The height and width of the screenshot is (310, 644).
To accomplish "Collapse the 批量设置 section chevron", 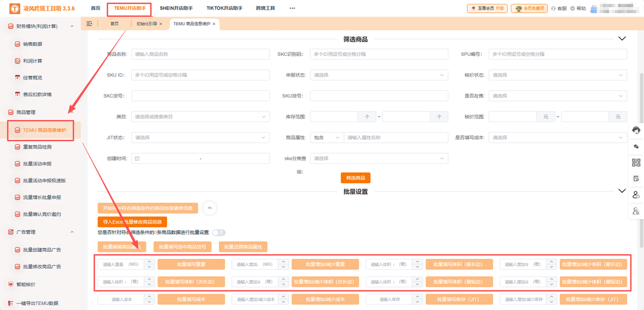I will pyautogui.click(x=622, y=191).
